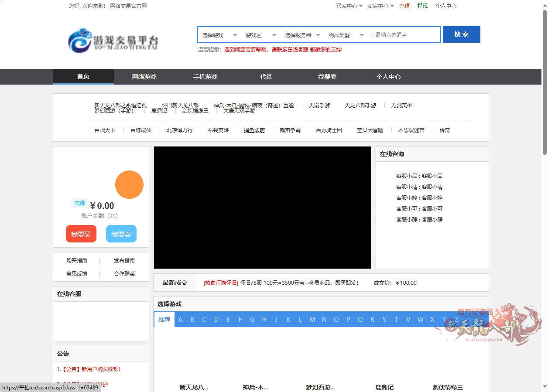Open the 捕鱼联萌 game link

coord(254,130)
